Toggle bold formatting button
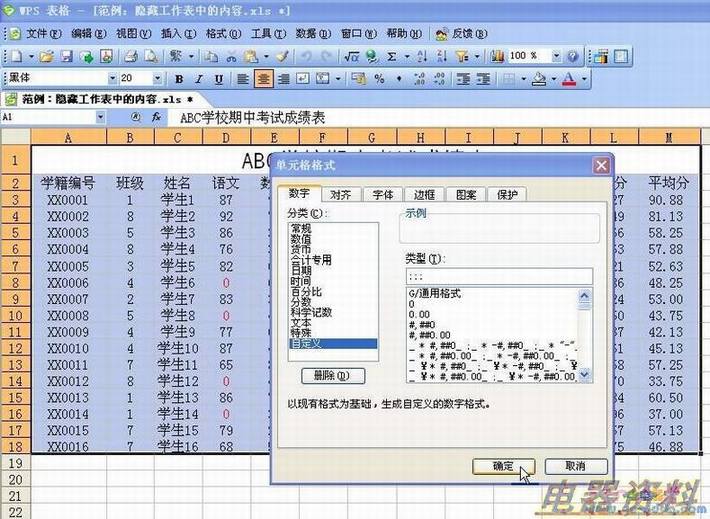This screenshot has height=519, width=710. point(179,78)
